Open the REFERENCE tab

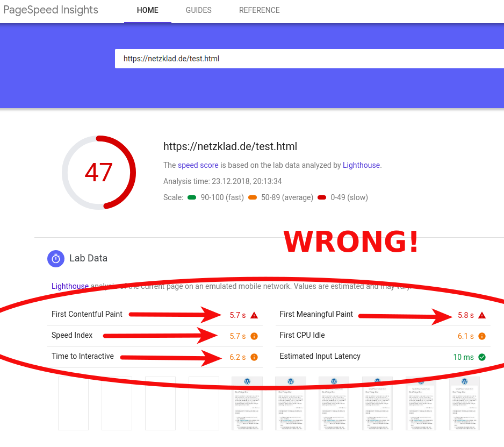260,10
